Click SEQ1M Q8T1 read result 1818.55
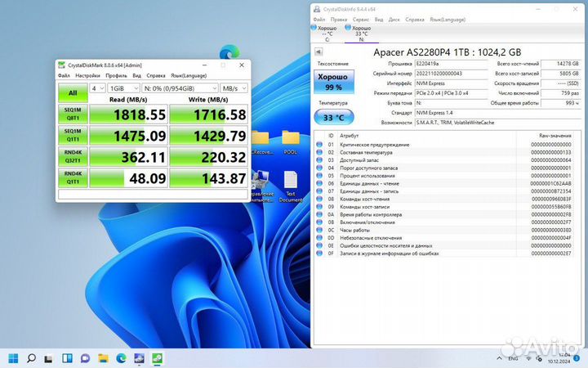Screen dimensions: 588x368 click(128, 114)
